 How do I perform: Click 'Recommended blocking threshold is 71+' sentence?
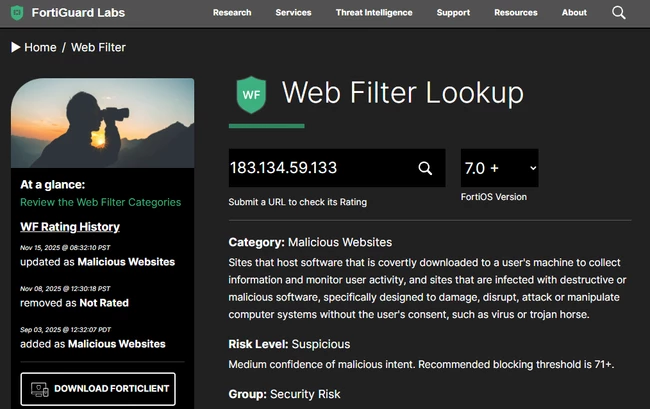(516, 364)
